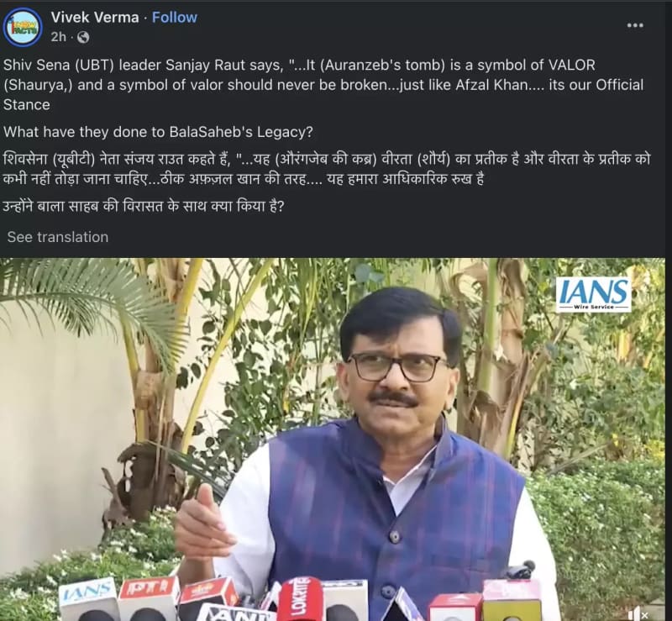Click the Hindi शिवसेना quote paragraph
Screen dimensions: 672x621
pyautogui.click(x=327, y=169)
